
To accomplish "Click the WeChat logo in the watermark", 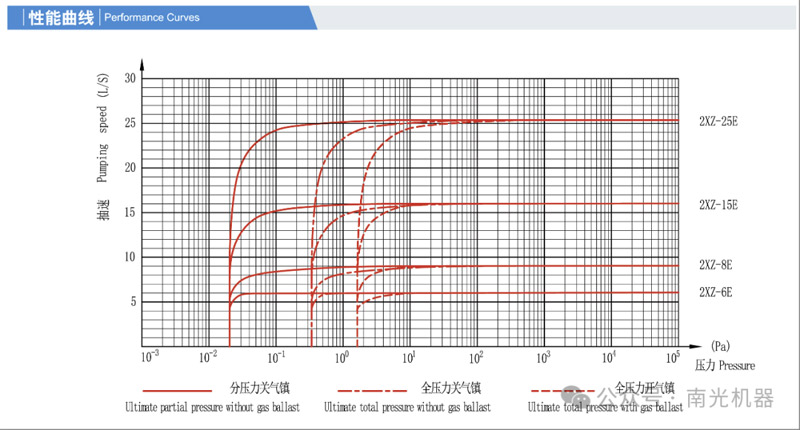I will point(579,398).
